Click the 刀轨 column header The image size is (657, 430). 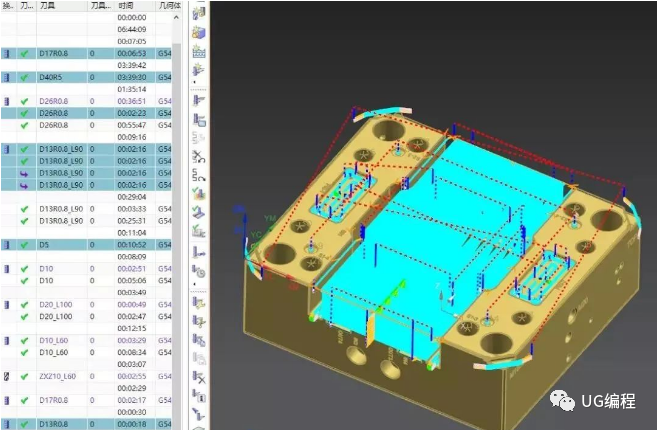tap(27, 5)
